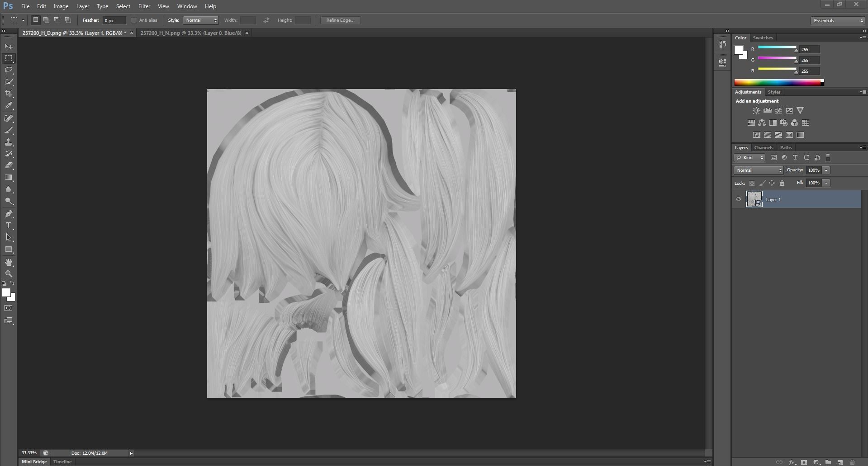Open the Filter menu
This screenshot has height=466, width=868.
click(x=144, y=6)
